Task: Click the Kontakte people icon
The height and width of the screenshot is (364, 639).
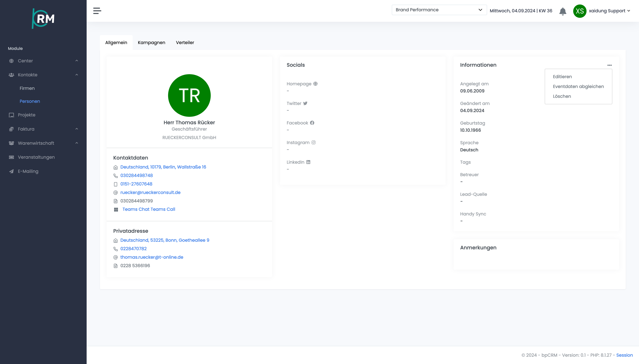Action: point(11,75)
